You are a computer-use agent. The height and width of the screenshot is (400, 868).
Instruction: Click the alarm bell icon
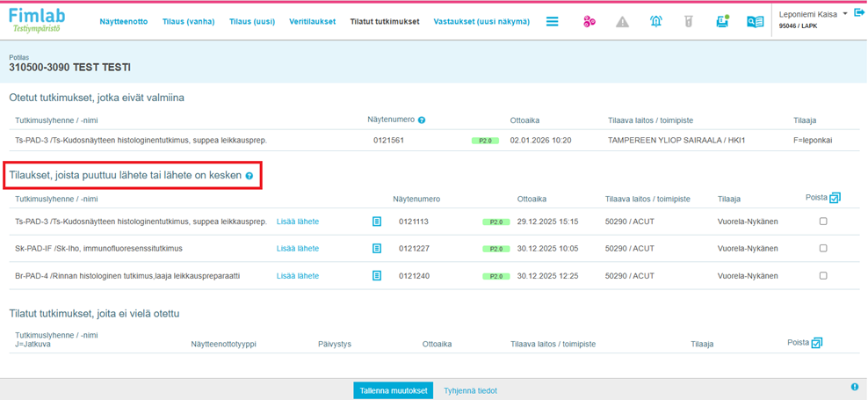(656, 22)
